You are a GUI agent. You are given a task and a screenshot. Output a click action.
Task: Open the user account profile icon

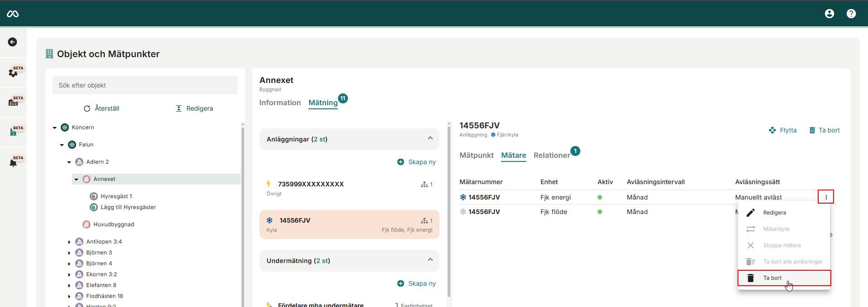tap(829, 14)
